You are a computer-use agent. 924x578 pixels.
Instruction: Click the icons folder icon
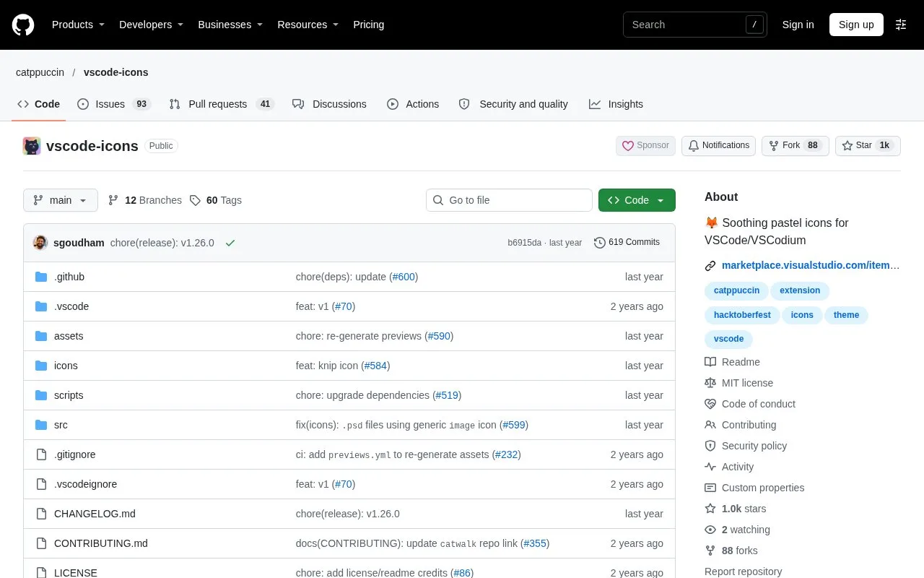point(41,366)
